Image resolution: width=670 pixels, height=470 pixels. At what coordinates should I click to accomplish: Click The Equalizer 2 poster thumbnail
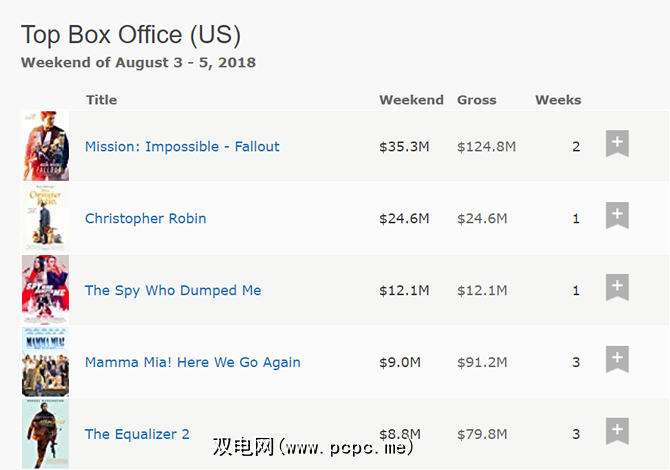tap(45, 434)
